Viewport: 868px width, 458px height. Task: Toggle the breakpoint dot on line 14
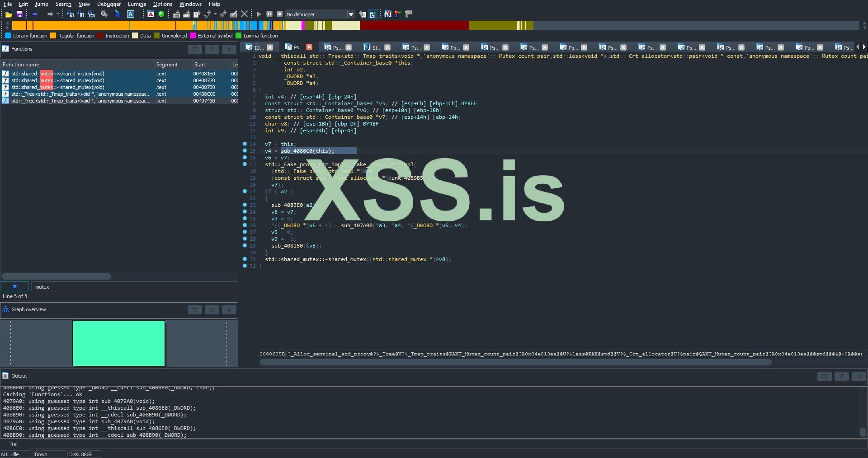click(245, 144)
